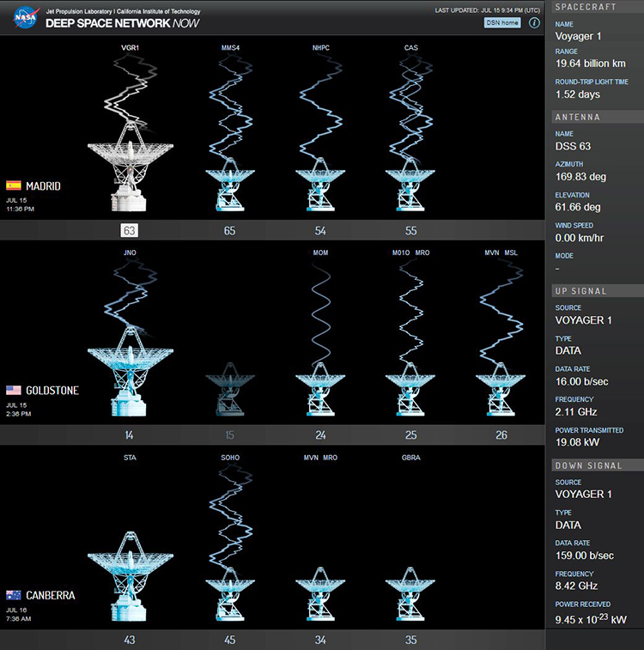644x650 pixels.
Task: Click the MOM sine wave signal
Action: coord(320,315)
